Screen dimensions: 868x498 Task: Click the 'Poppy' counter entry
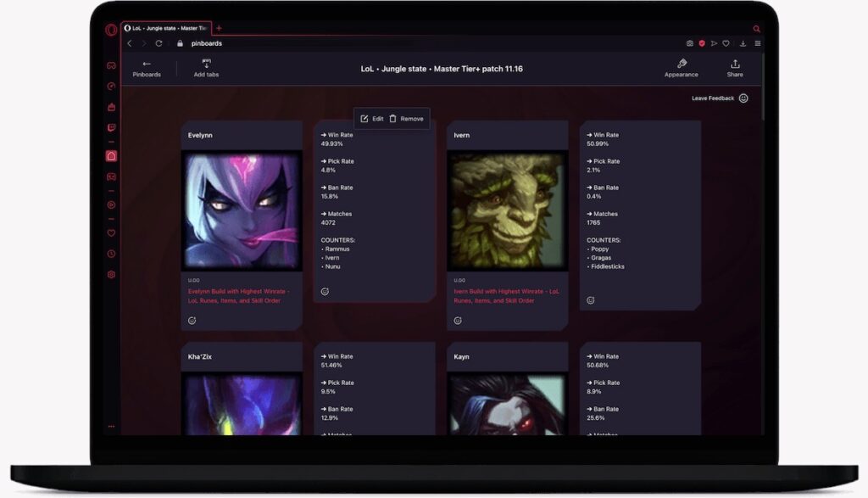pos(599,249)
